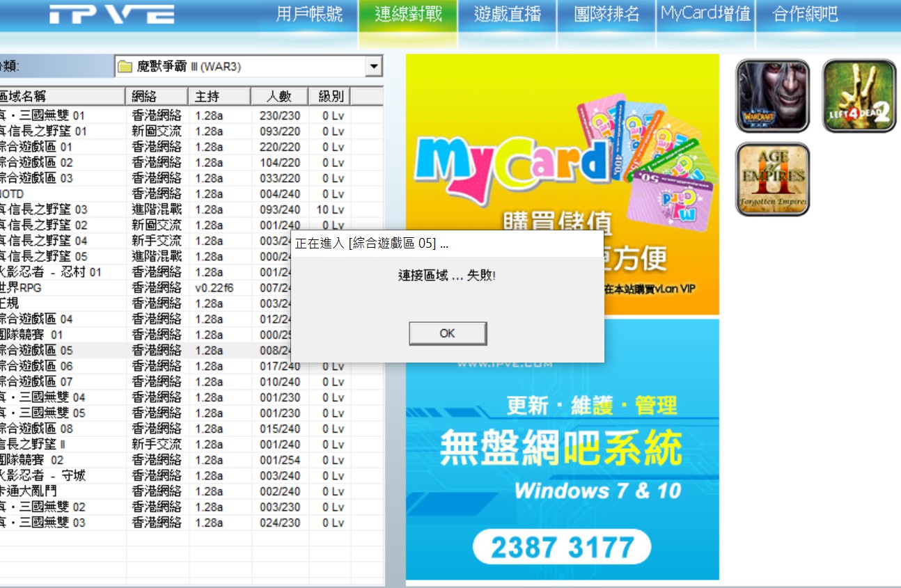Image resolution: width=901 pixels, height=588 pixels.
Task: Choose the 綜合遊戲區 08 room
Action: [191, 429]
